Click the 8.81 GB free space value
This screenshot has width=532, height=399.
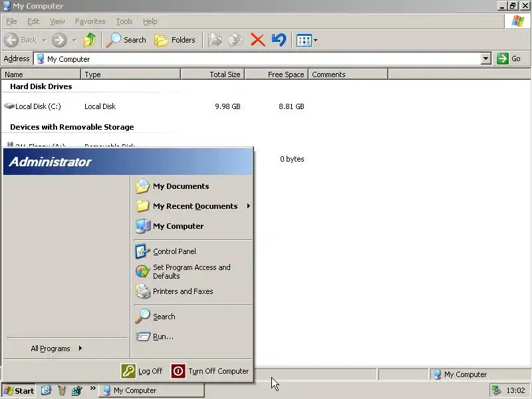pos(291,106)
